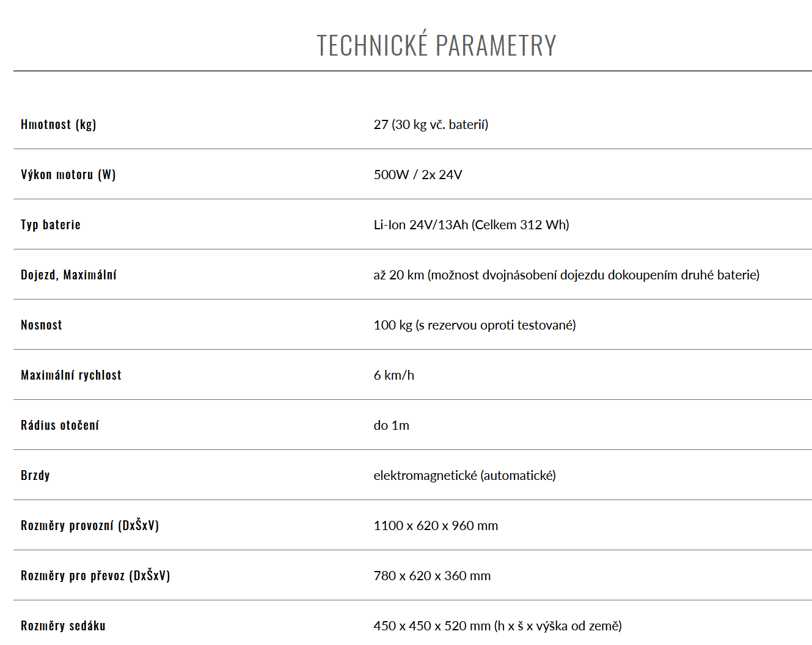Select the Maximální rychlost label
812x645 pixels.
(71, 375)
